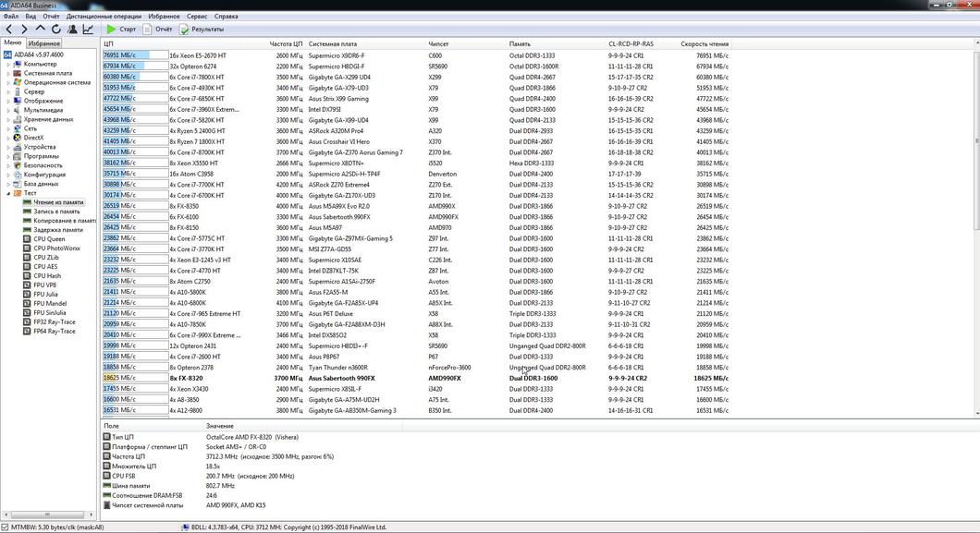Click the Результаты toolbar button
Image resolution: width=980 pixels, height=533 pixels.
click(x=202, y=29)
